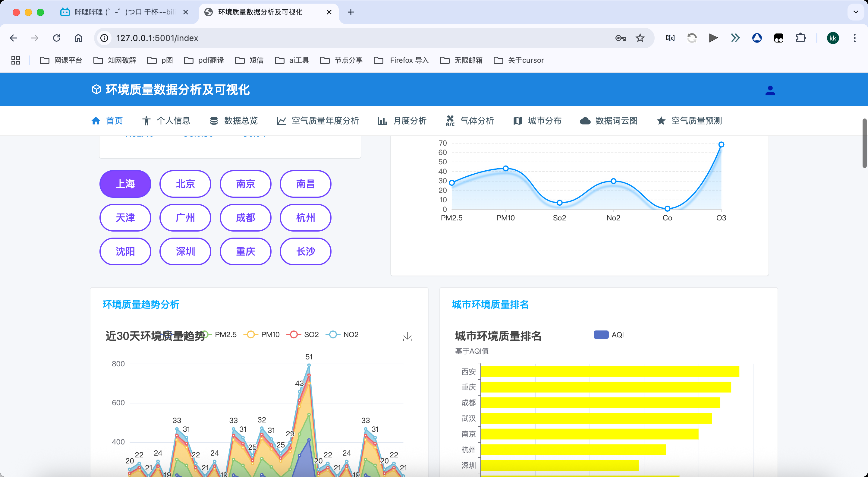Click the URL address bar field

click(337, 38)
